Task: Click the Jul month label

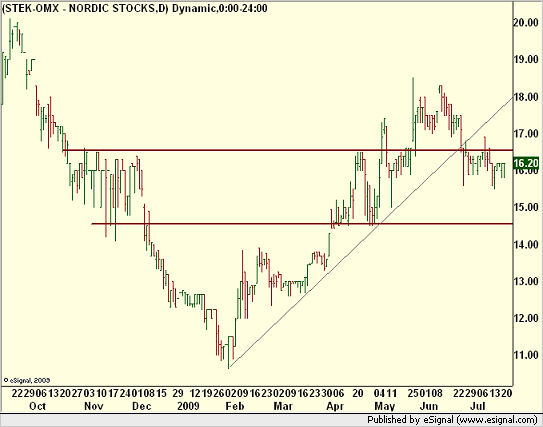Action: click(477, 406)
